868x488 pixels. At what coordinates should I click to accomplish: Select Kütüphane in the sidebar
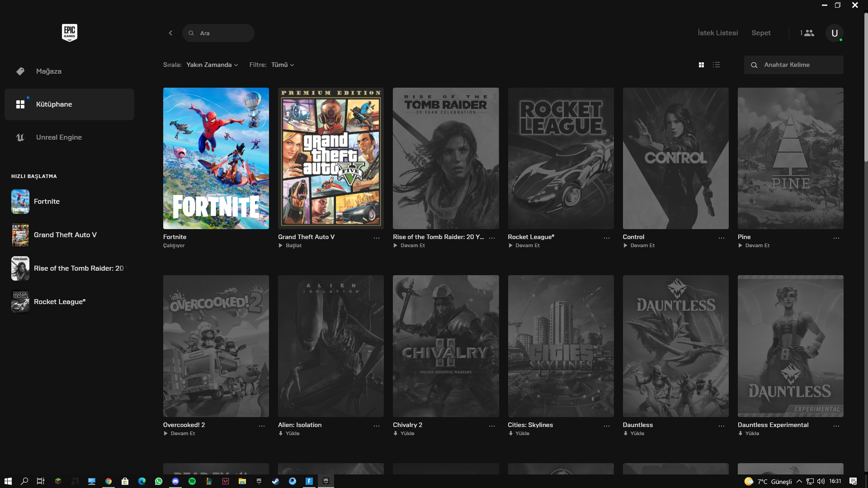[69, 104]
